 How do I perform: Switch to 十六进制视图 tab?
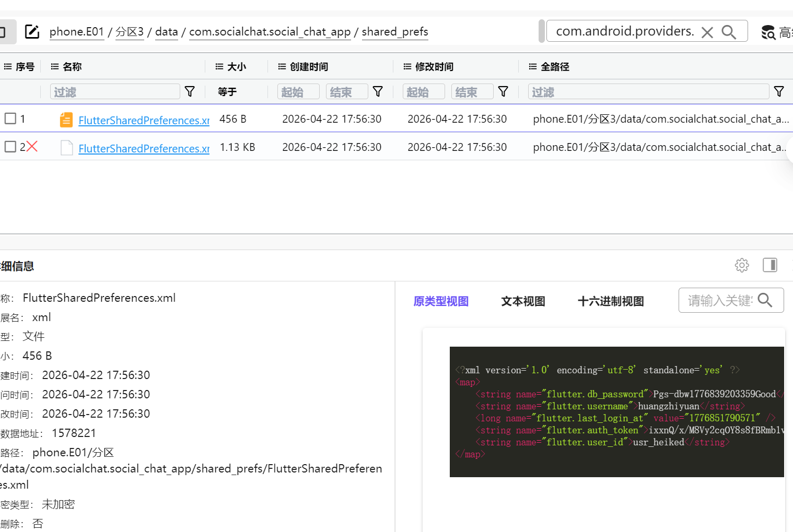pyautogui.click(x=611, y=301)
